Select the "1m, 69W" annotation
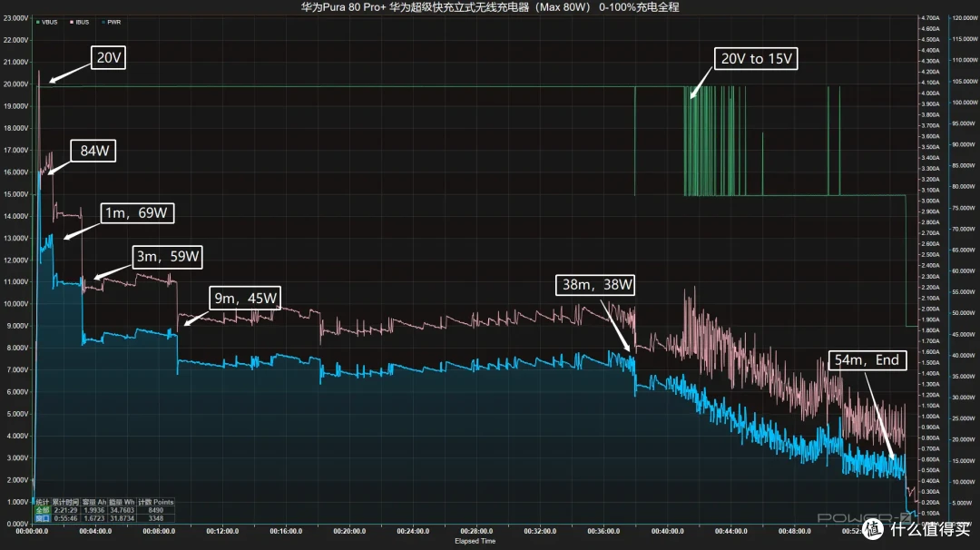980x550 pixels. 137,213
